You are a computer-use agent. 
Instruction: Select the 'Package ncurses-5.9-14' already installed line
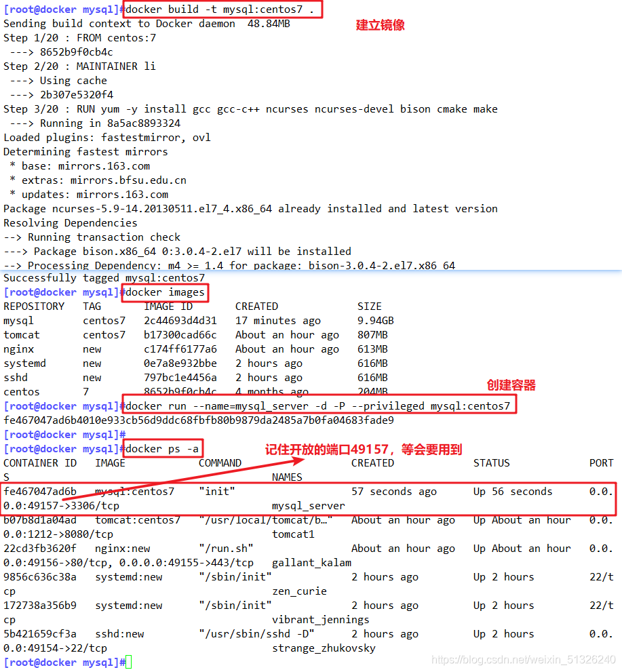click(250, 208)
